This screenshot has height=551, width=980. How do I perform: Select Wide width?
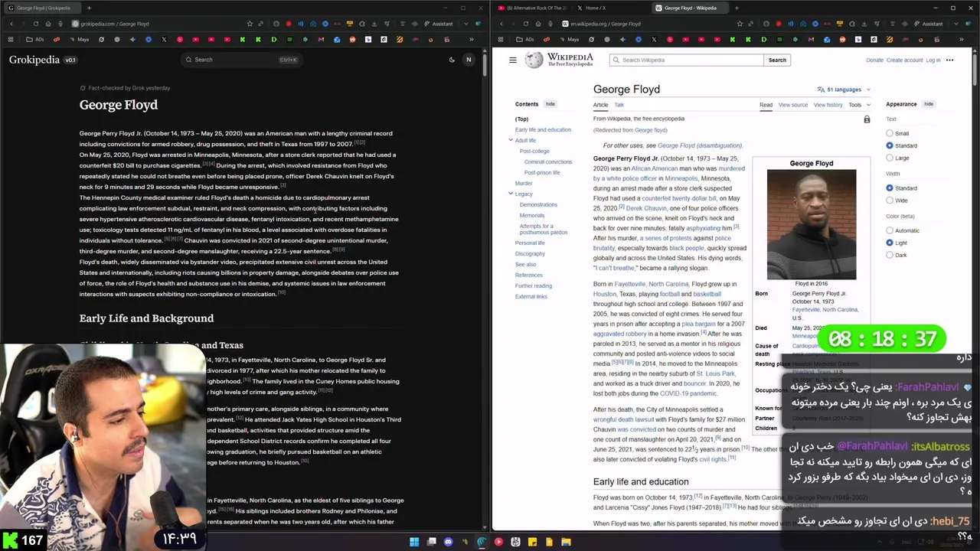[x=890, y=201]
